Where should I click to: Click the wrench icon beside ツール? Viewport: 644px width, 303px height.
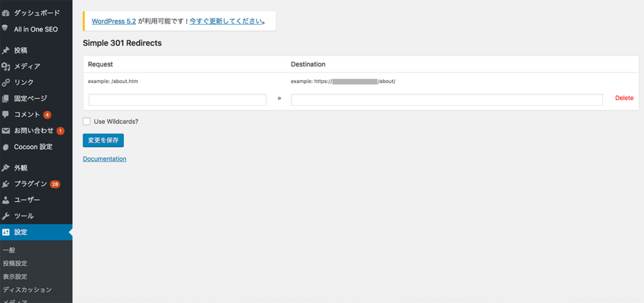[x=5, y=216]
